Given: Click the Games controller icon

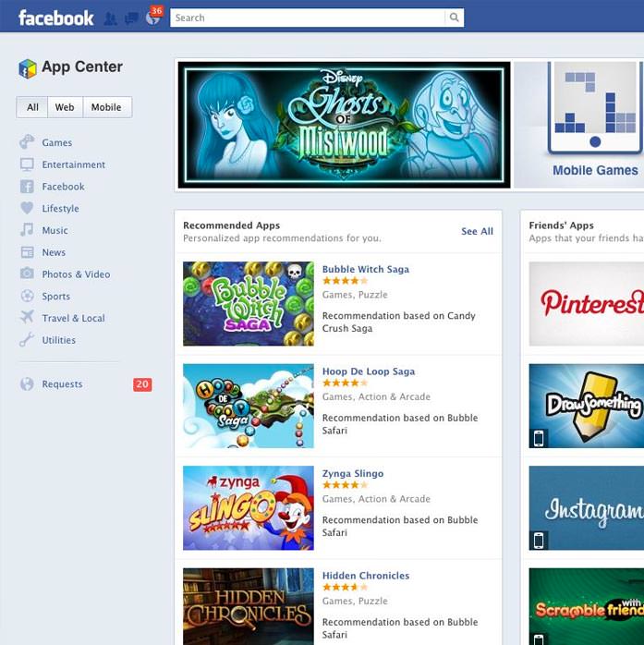Looking at the screenshot, I should tap(27, 142).
